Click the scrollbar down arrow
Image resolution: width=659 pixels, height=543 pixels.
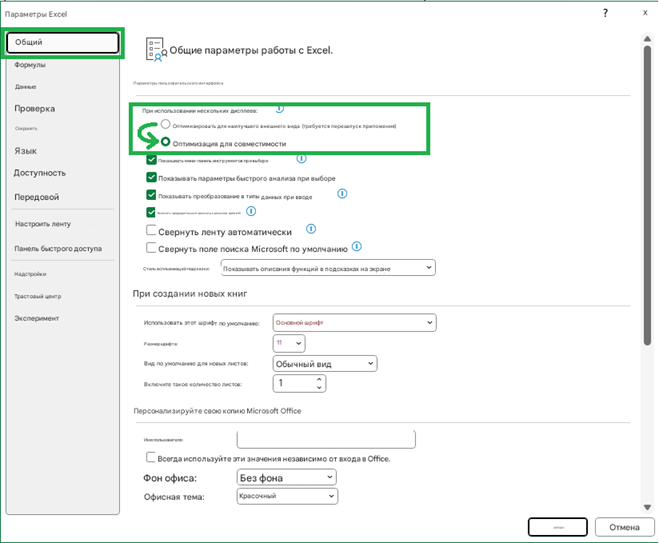(647, 507)
